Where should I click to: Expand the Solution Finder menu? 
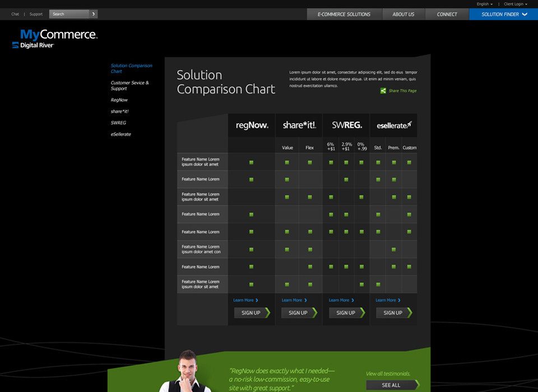504,15
